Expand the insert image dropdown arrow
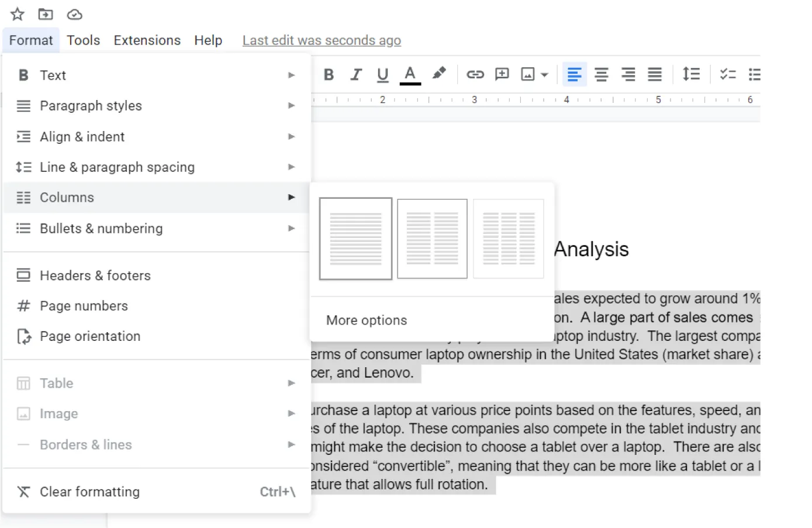Screen dimensions: 812x528 coord(544,74)
